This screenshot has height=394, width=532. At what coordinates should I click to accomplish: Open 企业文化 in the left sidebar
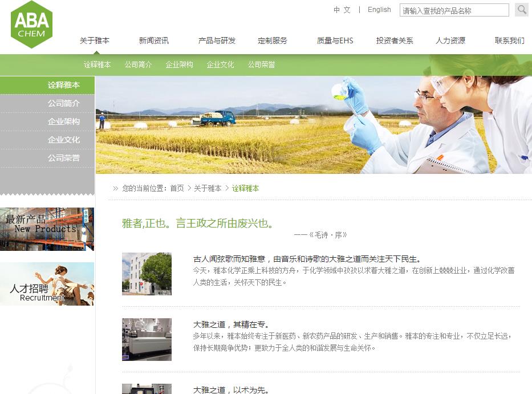tap(47, 140)
